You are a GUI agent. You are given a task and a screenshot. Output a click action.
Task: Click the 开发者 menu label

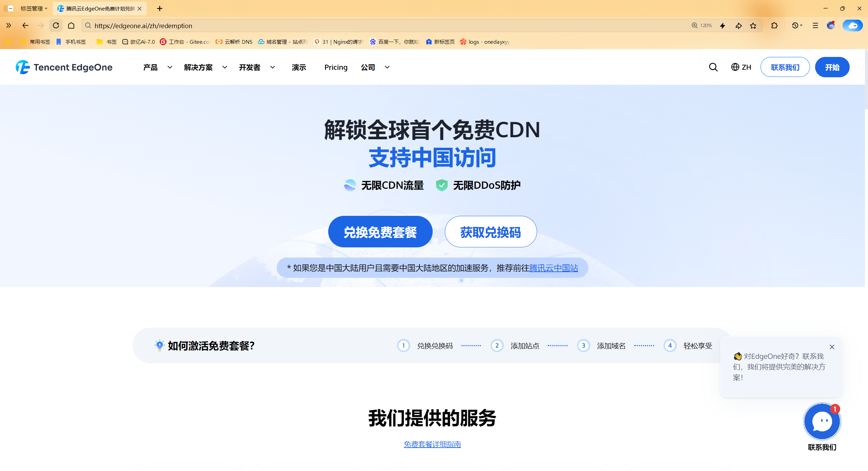click(250, 67)
